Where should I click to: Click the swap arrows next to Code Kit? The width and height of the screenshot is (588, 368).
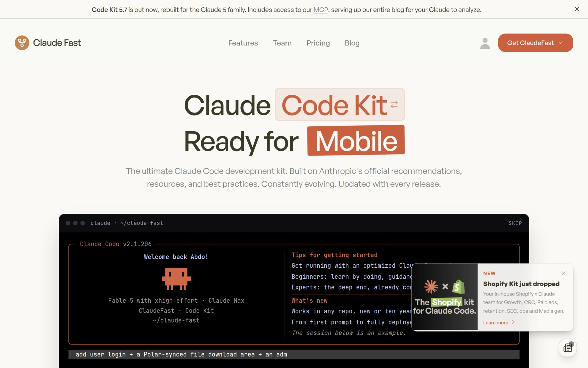394,105
